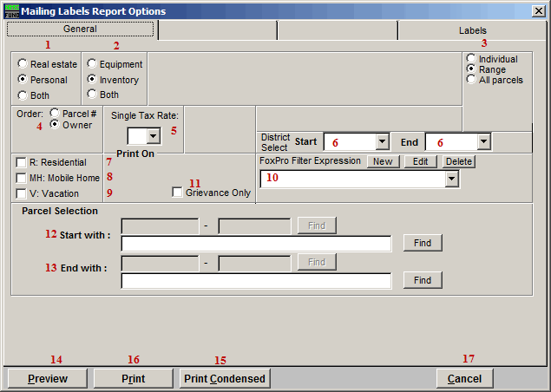
Task: Enable the Grievance Only checkbox
Action: [178, 193]
